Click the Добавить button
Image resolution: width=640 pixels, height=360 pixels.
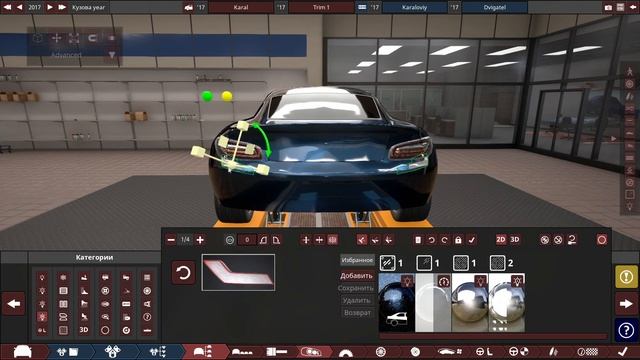pyautogui.click(x=356, y=276)
